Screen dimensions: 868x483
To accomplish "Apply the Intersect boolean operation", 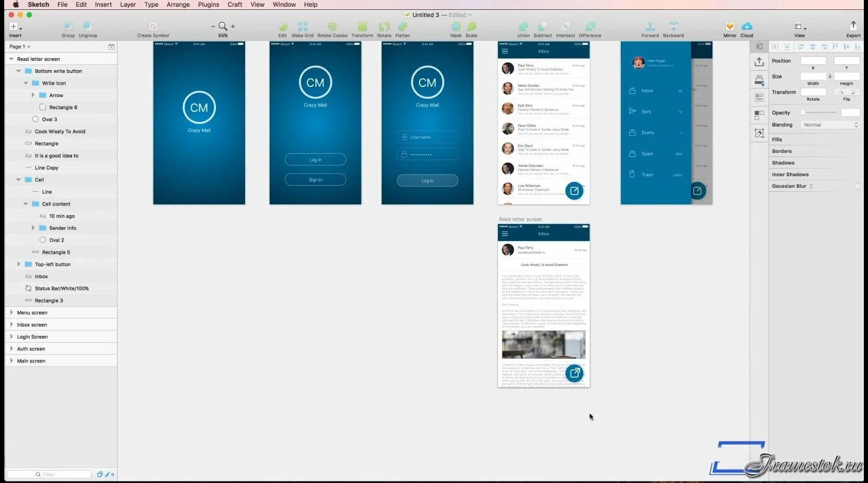I will coord(566,26).
